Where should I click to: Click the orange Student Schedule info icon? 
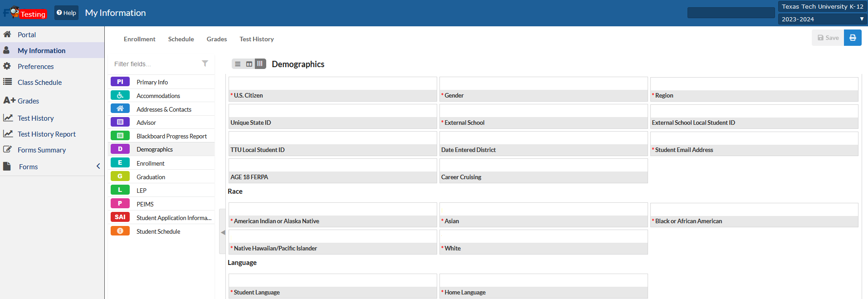click(x=120, y=231)
